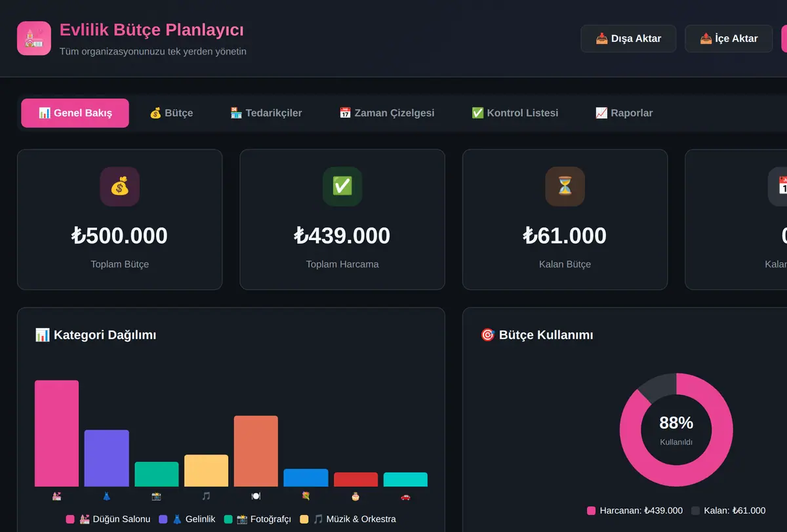
Task: Click the Fotoğrafçı legend label
Action: point(264,519)
